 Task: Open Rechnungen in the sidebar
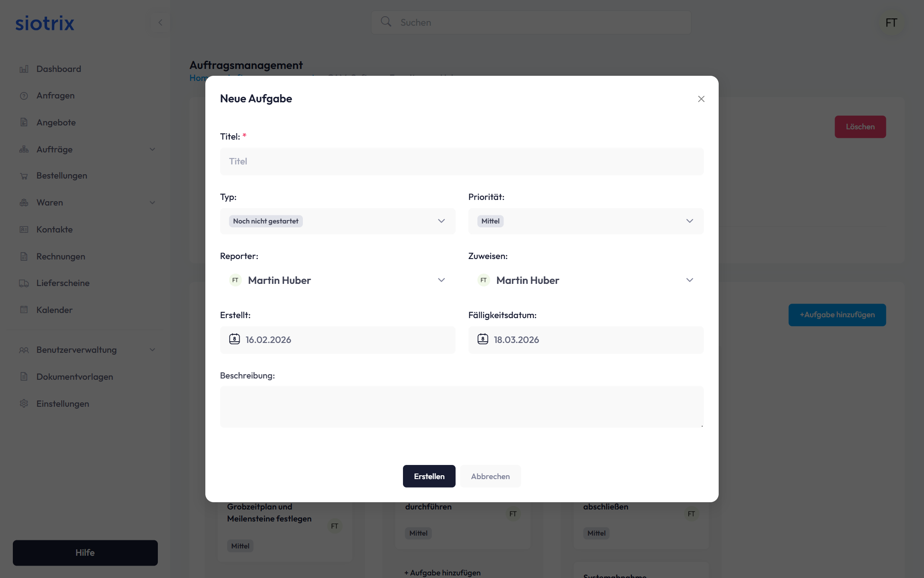[61, 256]
